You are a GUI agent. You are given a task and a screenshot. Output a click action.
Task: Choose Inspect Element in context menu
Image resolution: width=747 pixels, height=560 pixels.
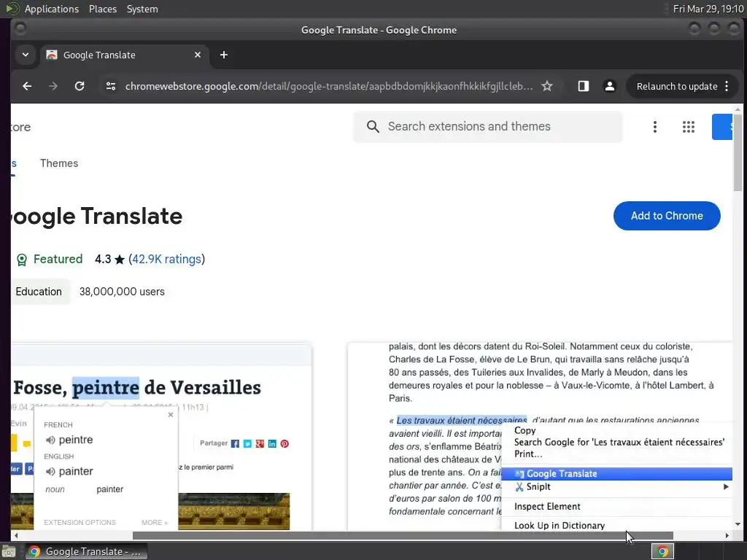547,507
